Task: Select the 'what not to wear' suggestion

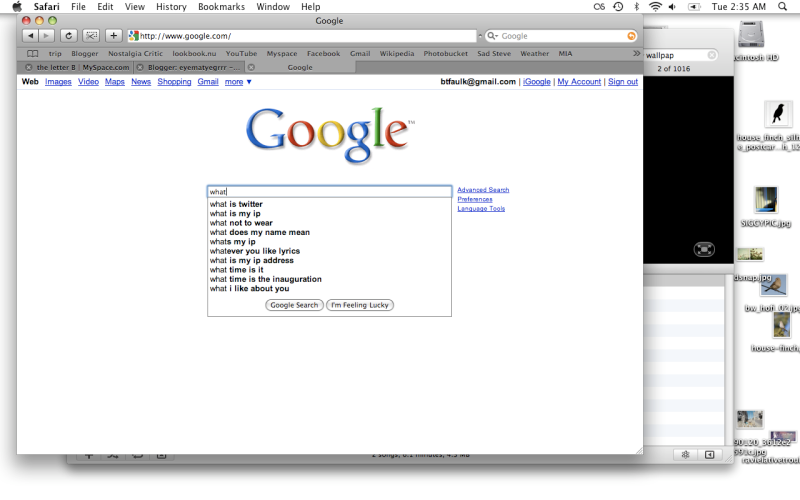Action: pyautogui.click(x=330, y=223)
